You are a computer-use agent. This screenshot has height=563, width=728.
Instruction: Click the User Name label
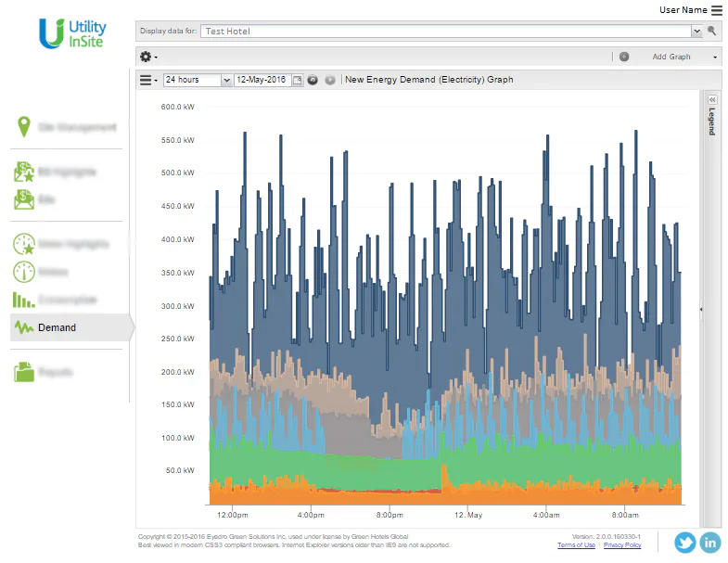pyautogui.click(x=683, y=10)
